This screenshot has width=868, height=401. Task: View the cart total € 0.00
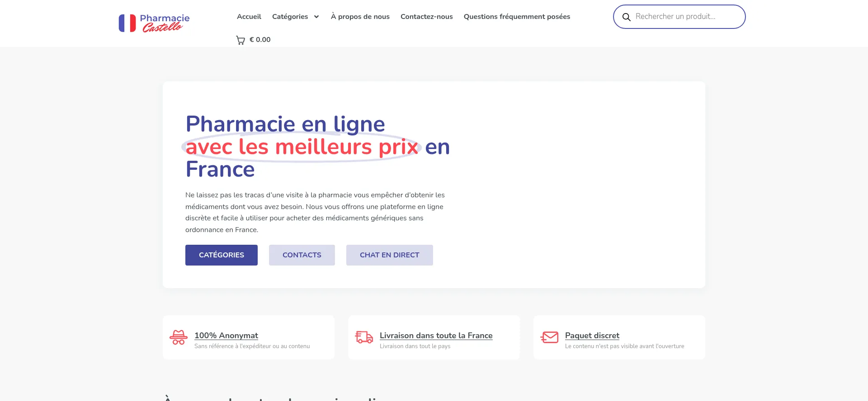point(260,40)
